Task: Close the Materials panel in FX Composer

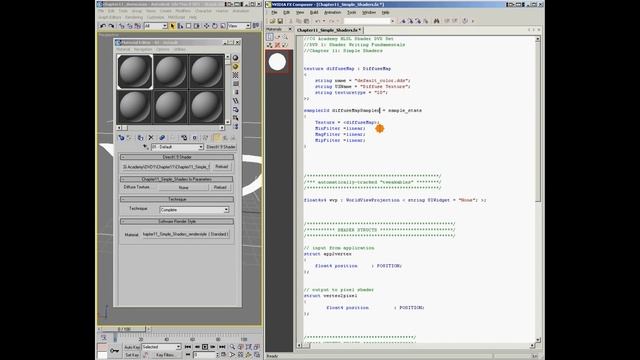Action: pyautogui.click(x=290, y=29)
